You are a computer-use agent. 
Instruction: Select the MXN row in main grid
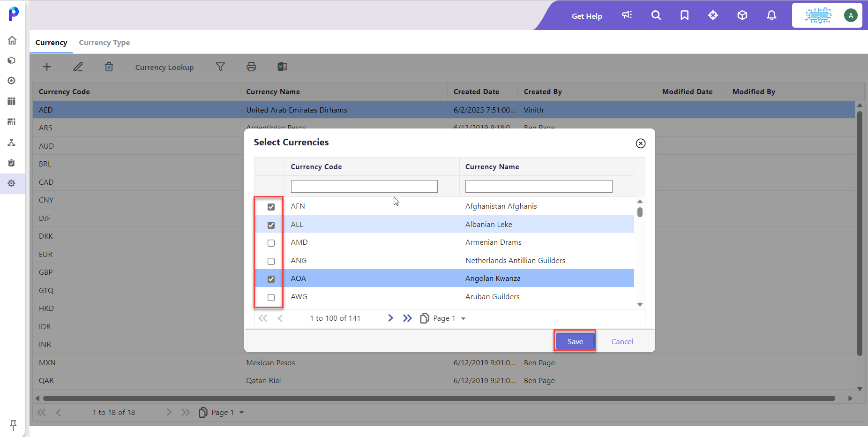(x=443, y=362)
